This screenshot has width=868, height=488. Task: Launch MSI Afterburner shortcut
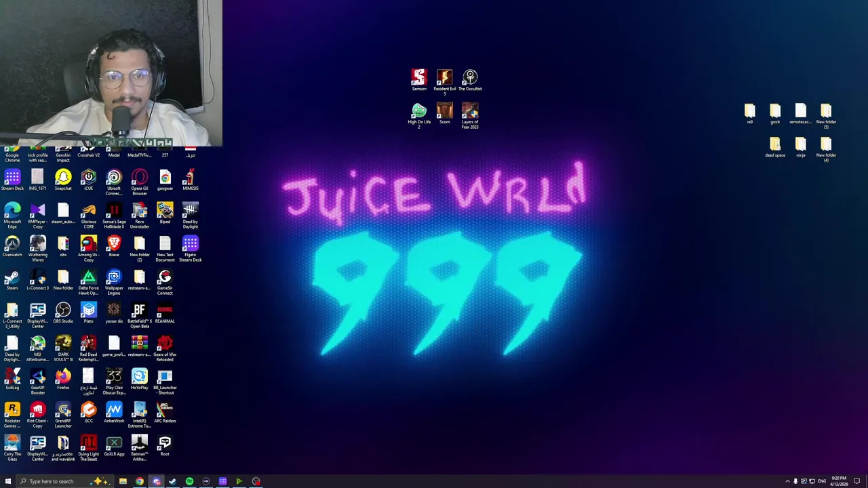[x=37, y=348]
